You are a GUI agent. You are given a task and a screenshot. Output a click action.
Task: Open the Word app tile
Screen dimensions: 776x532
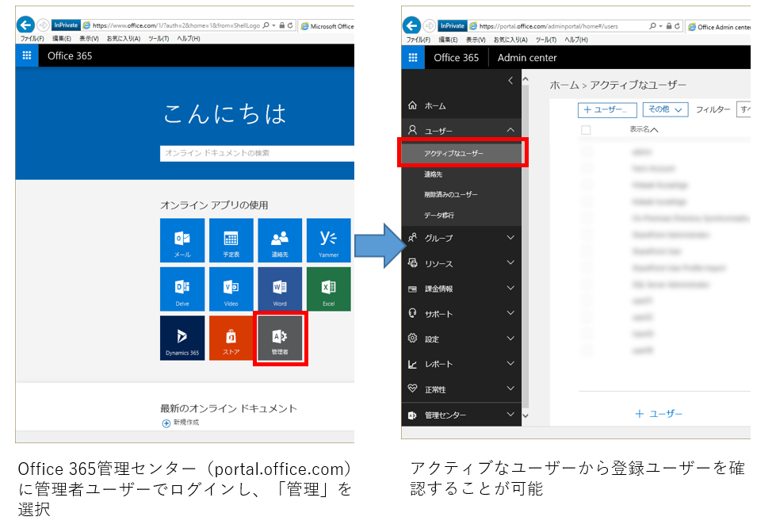[x=280, y=289]
